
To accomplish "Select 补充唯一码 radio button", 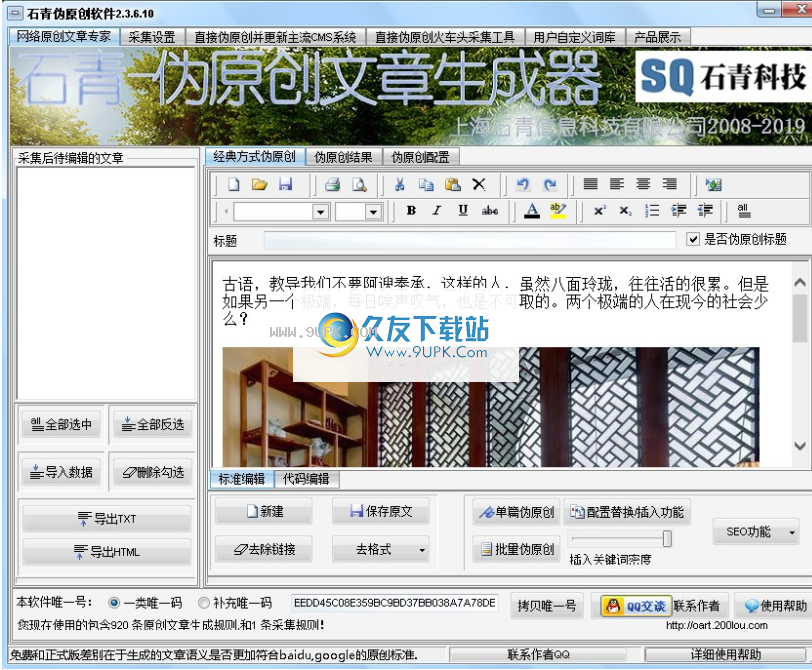I will pos(204,603).
